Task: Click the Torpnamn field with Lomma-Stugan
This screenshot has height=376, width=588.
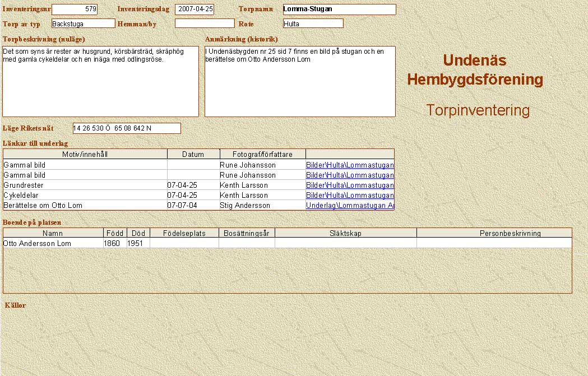Action: (x=339, y=10)
